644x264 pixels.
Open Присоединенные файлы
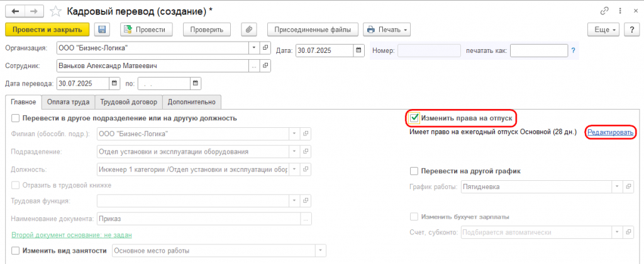click(x=313, y=30)
